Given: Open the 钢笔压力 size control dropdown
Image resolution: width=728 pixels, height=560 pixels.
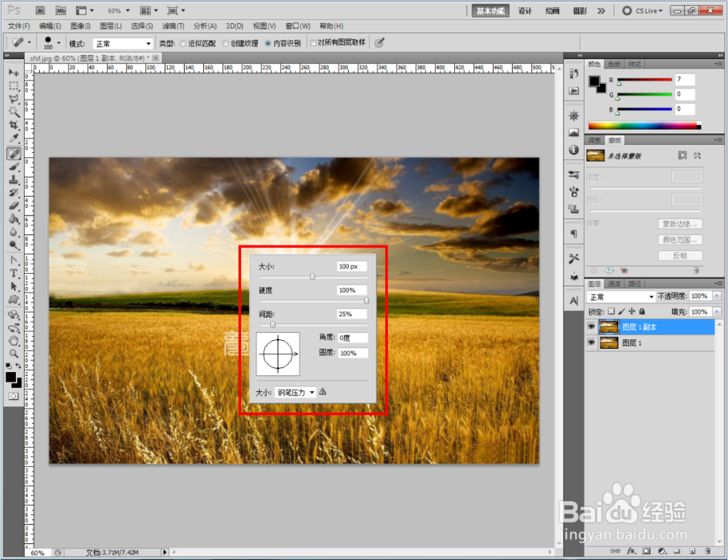Looking at the screenshot, I should pyautogui.click(x=296, y=393).
